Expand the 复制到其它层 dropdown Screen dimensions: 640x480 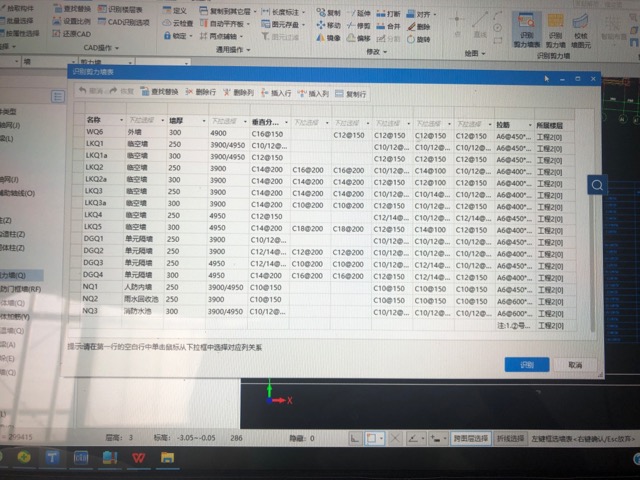(255, 11)
